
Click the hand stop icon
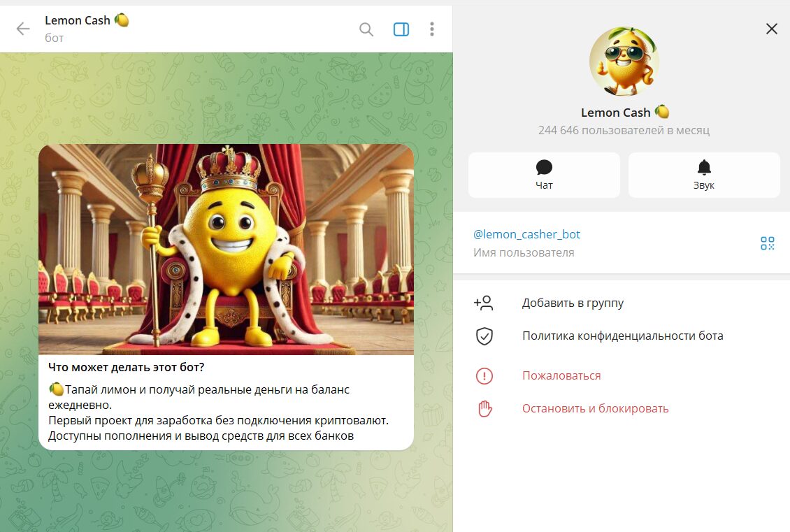click(x=484, y=408)
